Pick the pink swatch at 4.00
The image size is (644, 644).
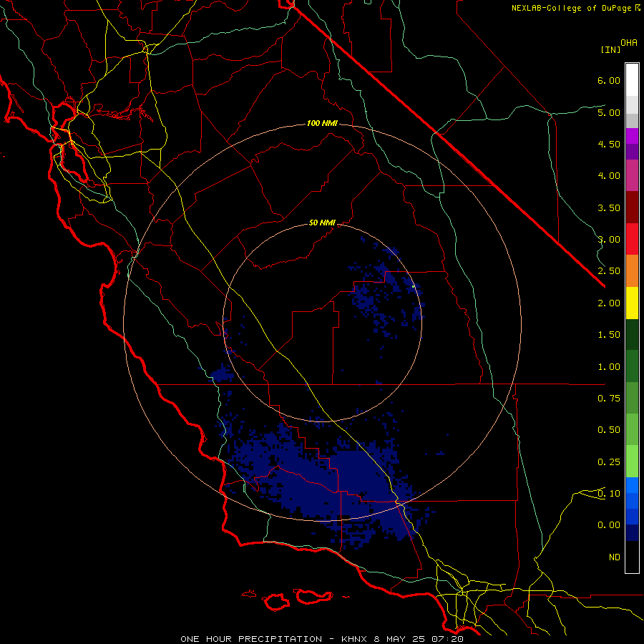(632, 175)
